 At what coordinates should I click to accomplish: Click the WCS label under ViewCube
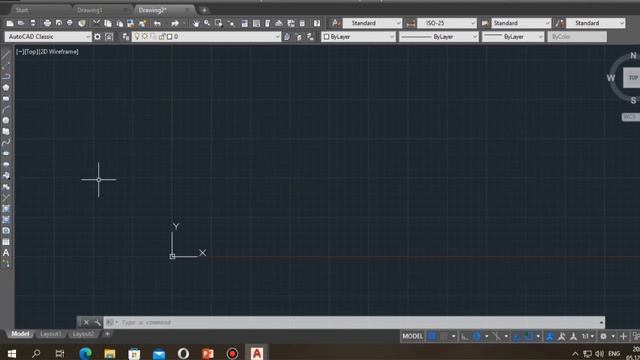click(x=631, y=117)
